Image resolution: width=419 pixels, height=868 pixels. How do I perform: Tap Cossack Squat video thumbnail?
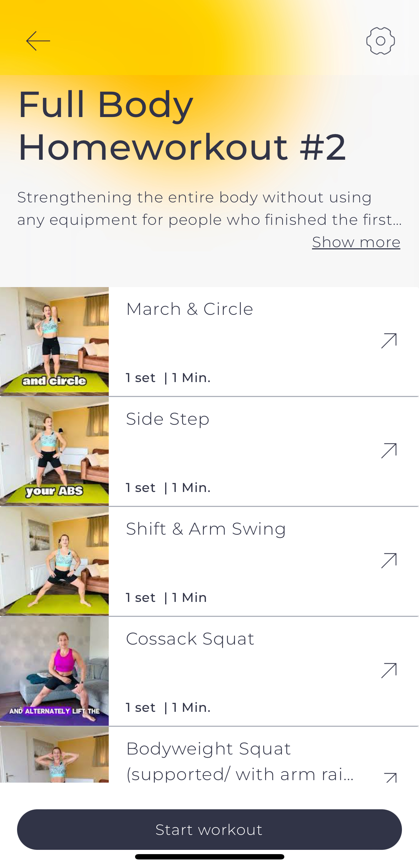click(54, 671)
